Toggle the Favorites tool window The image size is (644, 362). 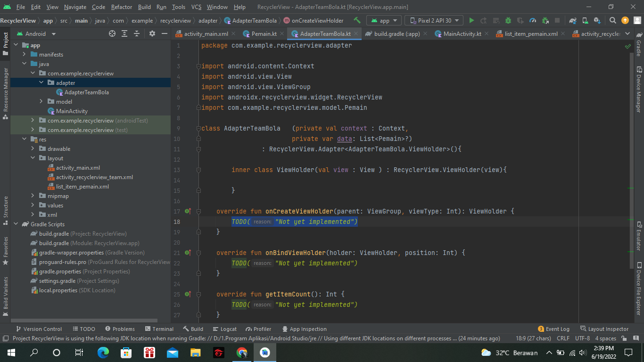(5, 251)
